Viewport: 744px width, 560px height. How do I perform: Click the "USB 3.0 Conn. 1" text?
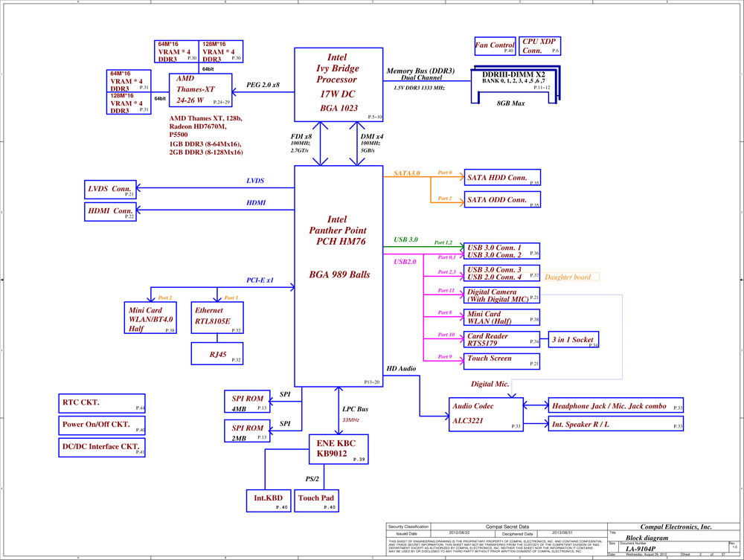tap(494, 248)
